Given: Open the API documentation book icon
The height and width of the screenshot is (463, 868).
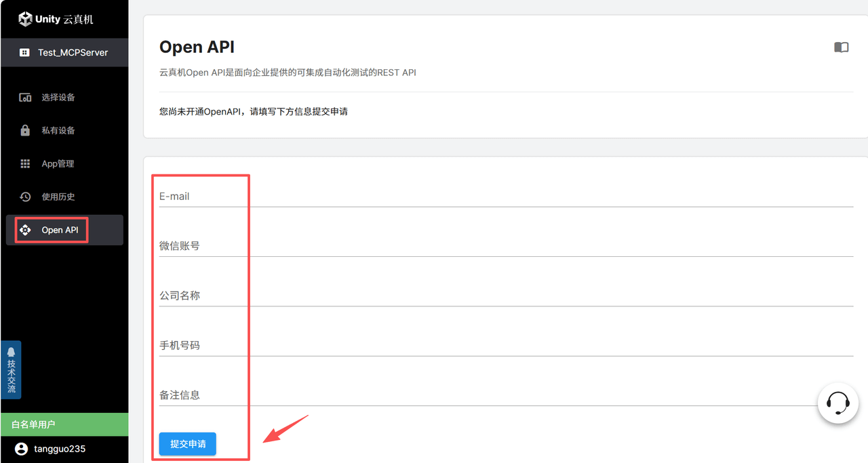Looking at the screenshot, I should coord(841,47).
